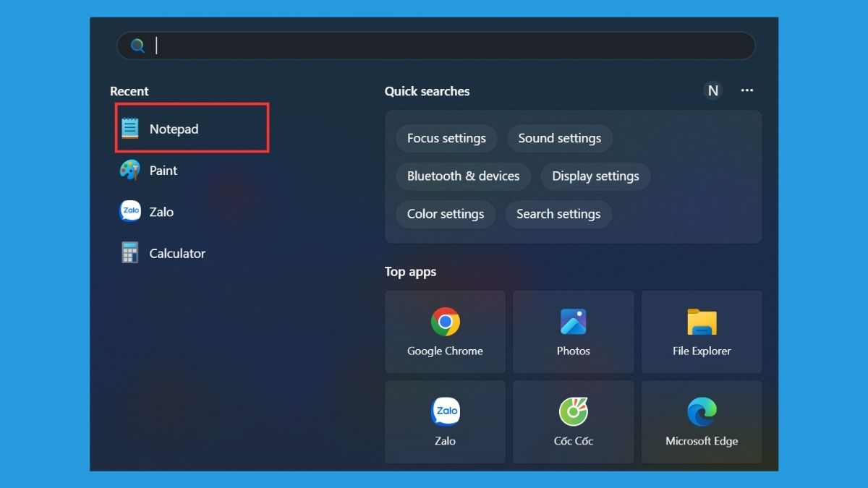Open Notepad from the Recent list
This screenshot has width=868, height=488.
click(x=192, y=128)
